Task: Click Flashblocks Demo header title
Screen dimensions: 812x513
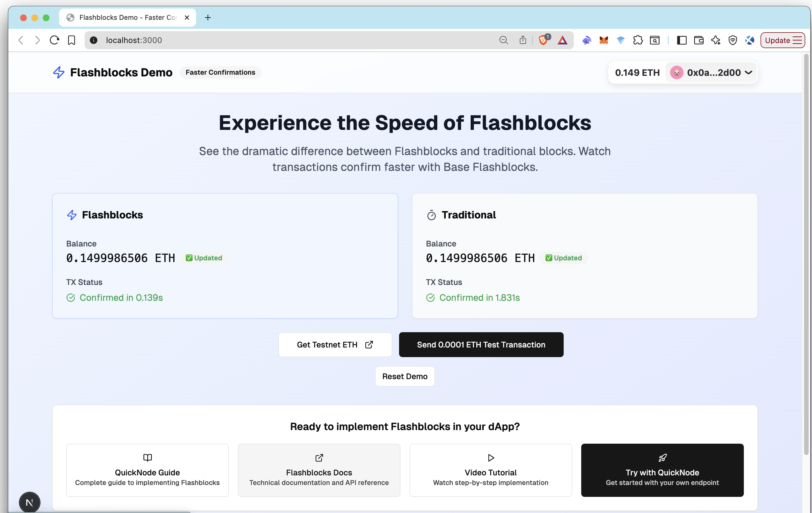Action: point(121,72)
